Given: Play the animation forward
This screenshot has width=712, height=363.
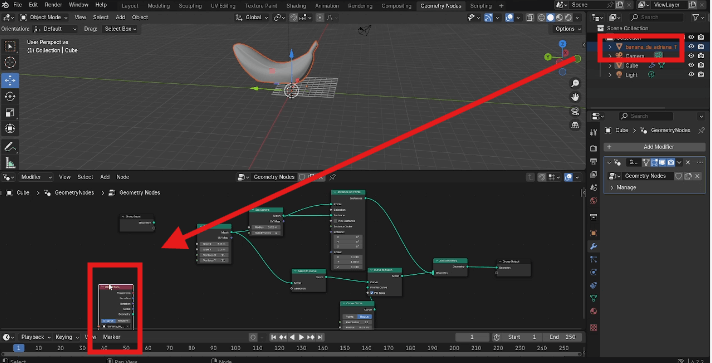Looking at the screenshot, I should [x=302, y=337].
